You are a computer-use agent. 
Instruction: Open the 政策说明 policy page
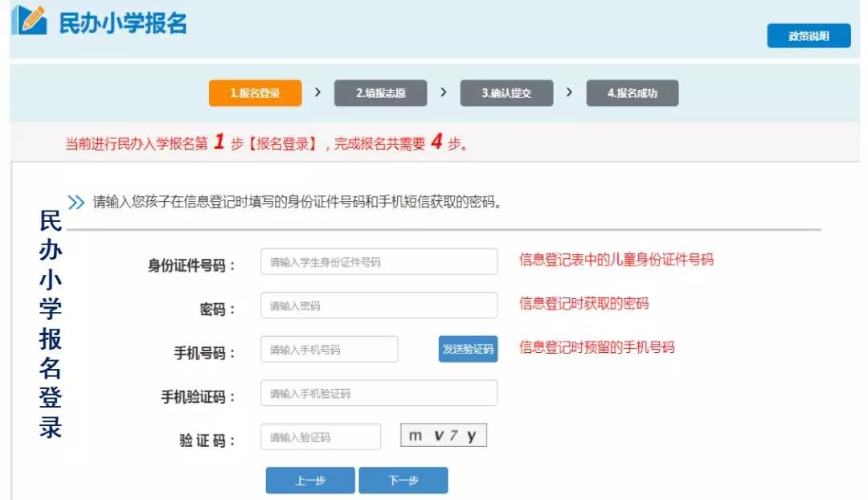(x=809, y=36)
